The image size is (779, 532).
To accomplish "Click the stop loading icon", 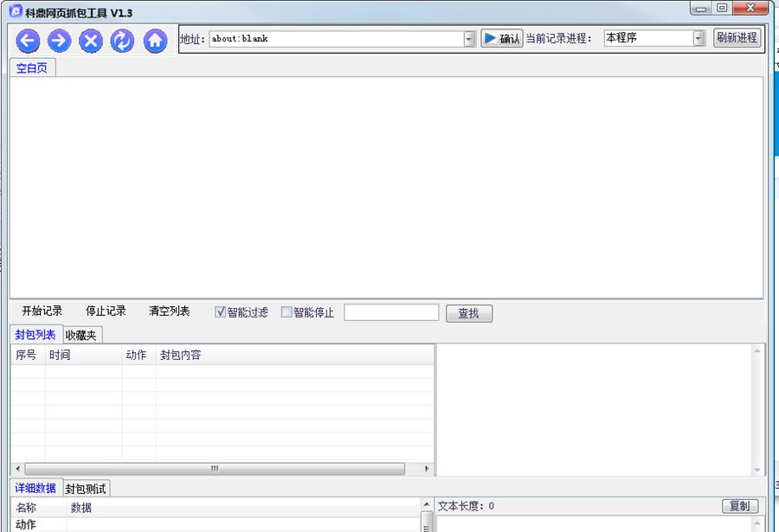I will point(91,41).
